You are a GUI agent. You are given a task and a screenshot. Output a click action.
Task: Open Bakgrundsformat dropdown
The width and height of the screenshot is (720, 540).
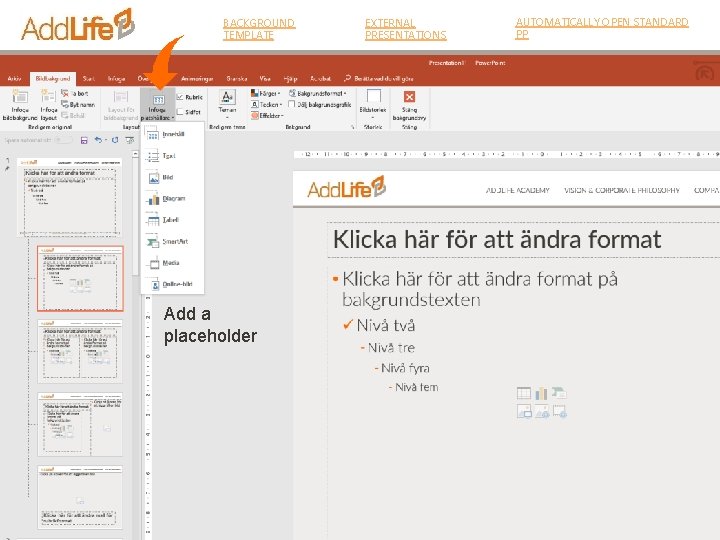(x=317, y=93)
